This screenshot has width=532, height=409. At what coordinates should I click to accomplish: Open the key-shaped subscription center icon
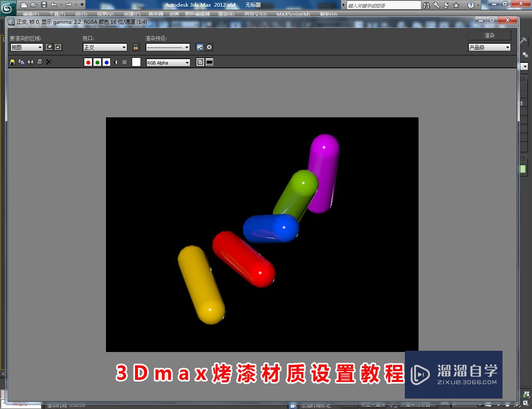436,5
